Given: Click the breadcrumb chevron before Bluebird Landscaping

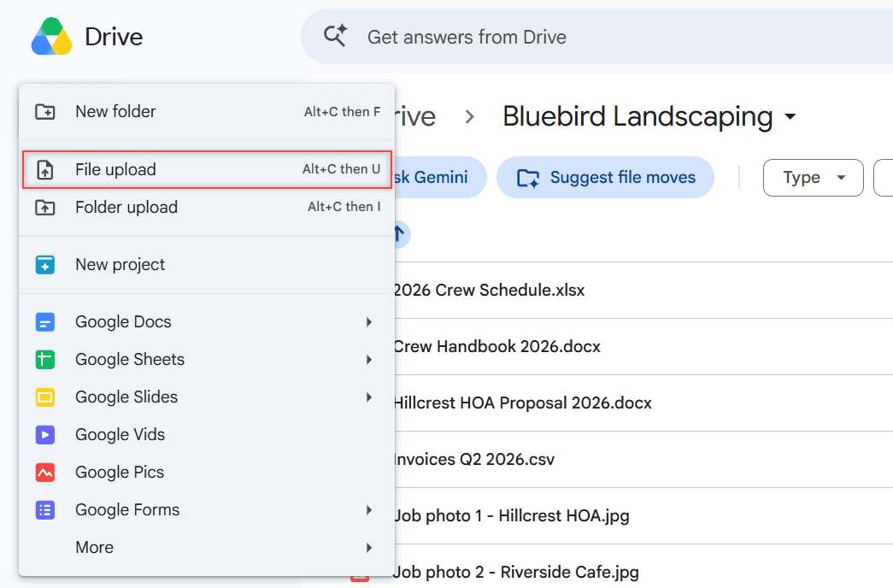Looking at the screenshot, I should point(469,117).
